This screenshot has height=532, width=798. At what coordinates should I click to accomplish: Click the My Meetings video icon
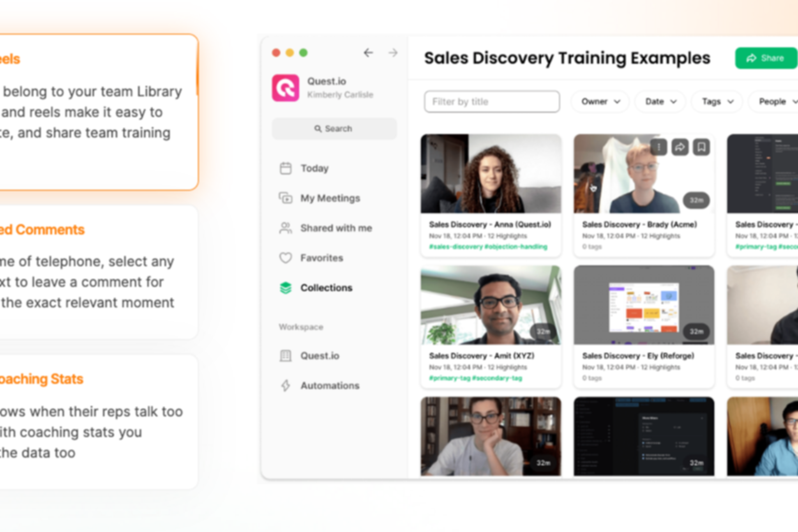pos(286,198)
